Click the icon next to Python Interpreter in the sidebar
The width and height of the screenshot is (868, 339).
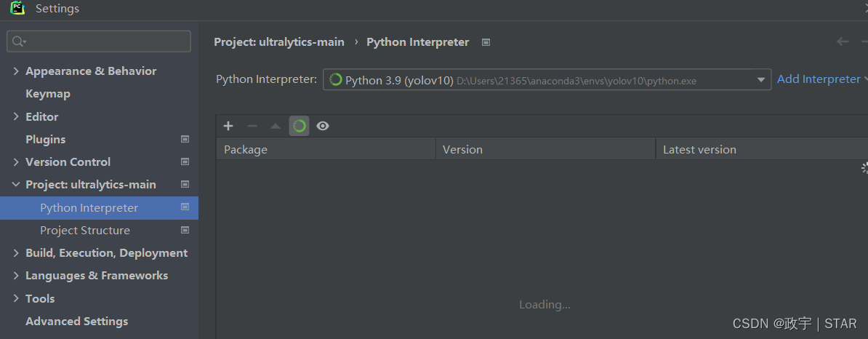coord(185,207)
